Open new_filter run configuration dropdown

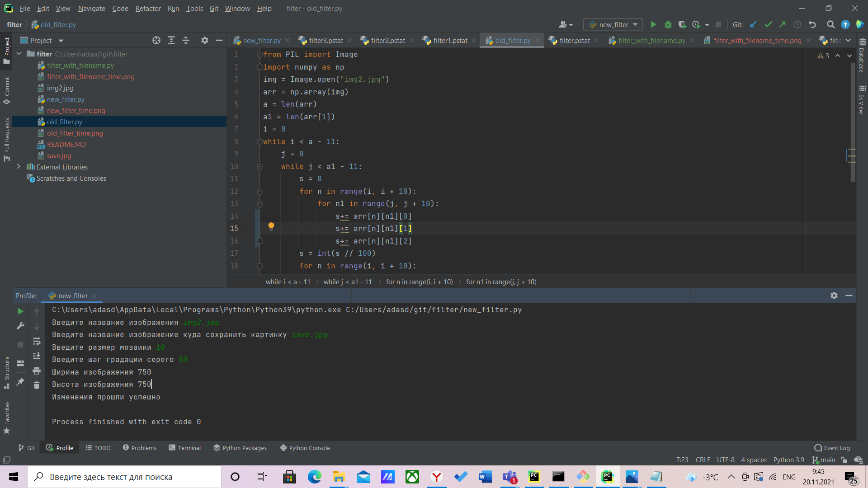click(x=613, y=24)
